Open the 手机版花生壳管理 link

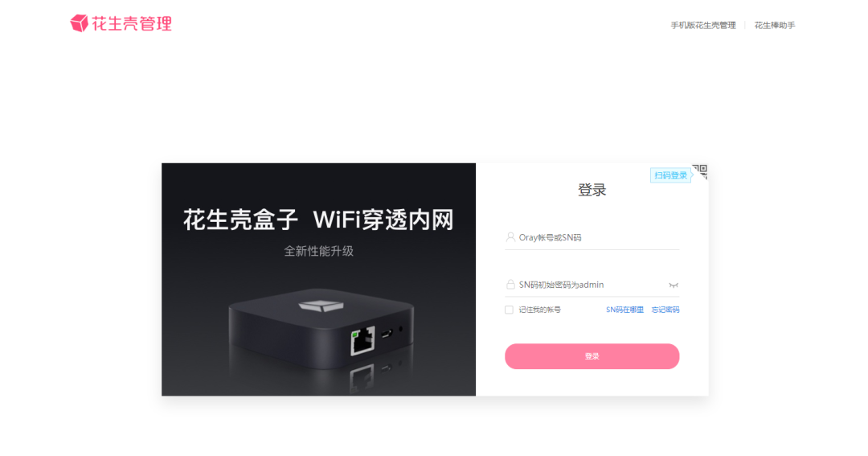[703, 25]
